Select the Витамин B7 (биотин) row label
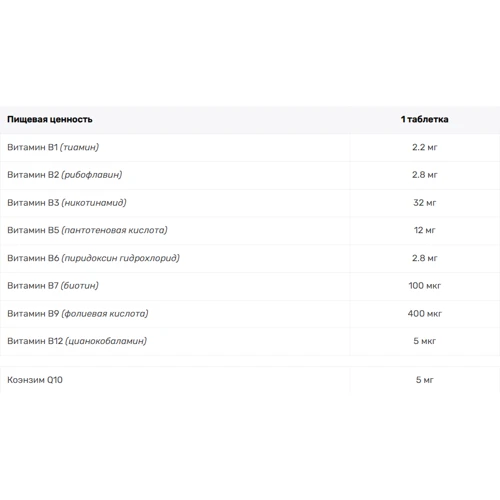This screenshot has height=500, width=500. tap(53, 286)
